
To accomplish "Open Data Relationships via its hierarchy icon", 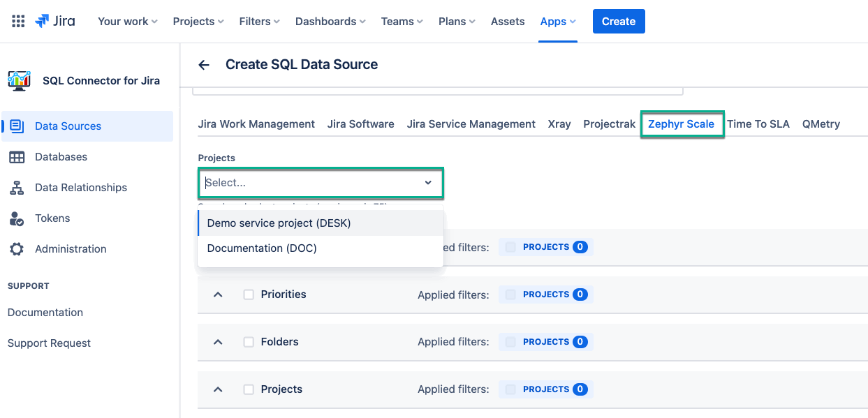I will (x=17, y=188).
